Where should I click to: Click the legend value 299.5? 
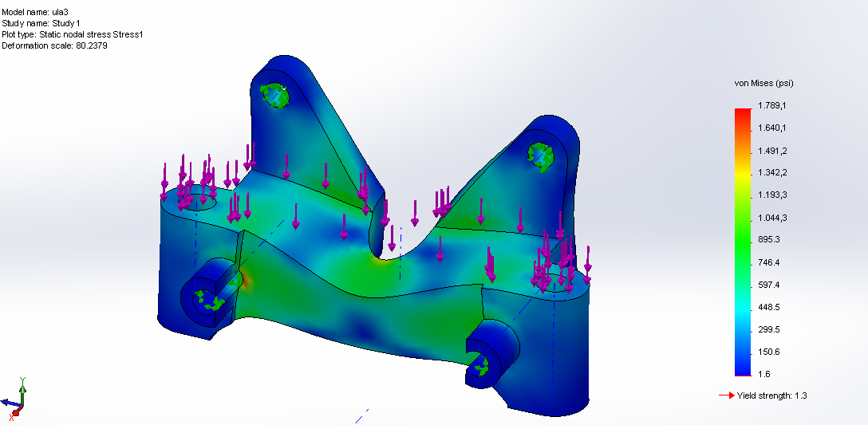pos(769,329)
